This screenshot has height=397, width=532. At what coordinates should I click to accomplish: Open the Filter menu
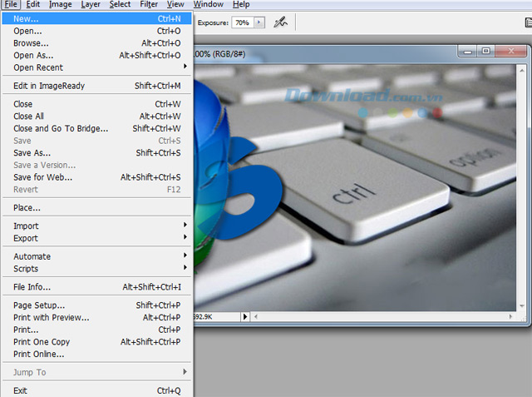[149, 4]
